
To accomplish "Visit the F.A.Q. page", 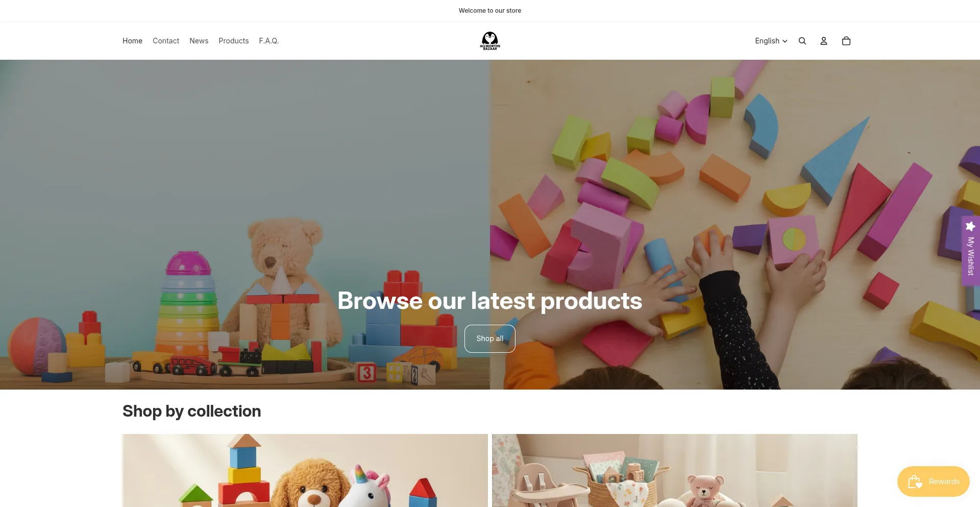I will [x=269, y=41].
